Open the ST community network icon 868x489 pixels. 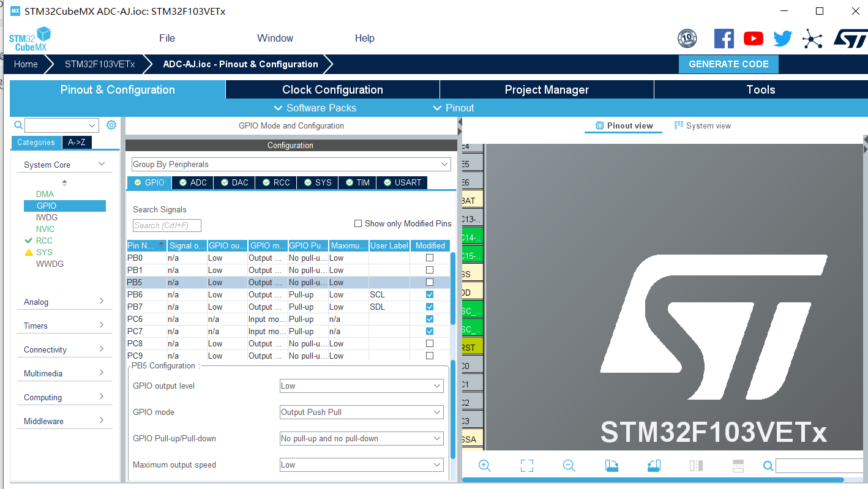pos(812,39)
